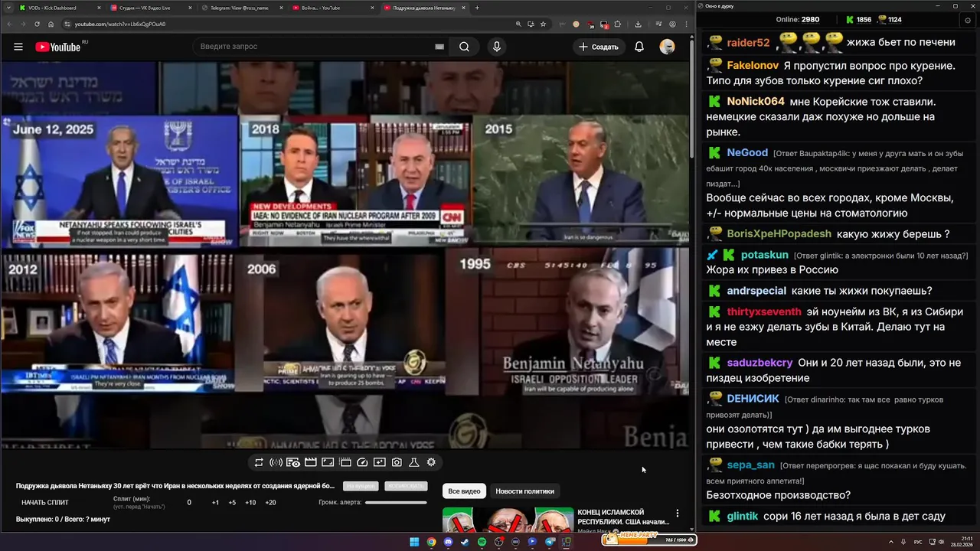
Task: Open saduzbekcry username in chat
Action: click(x=759, y=363)
